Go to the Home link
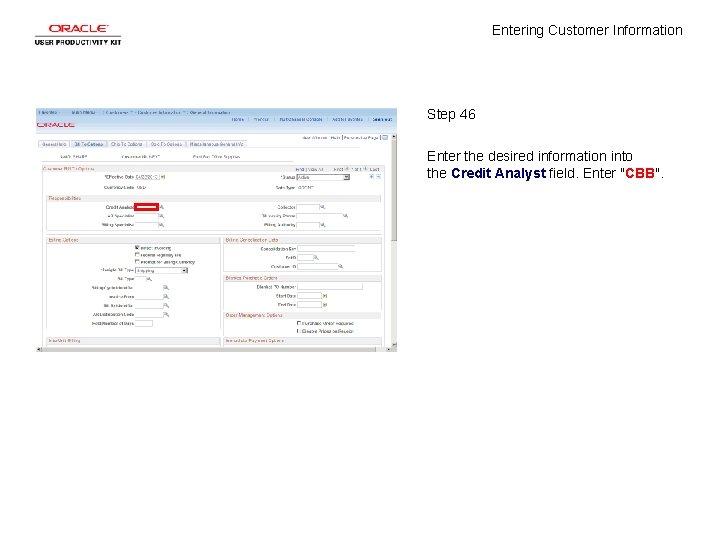The height and width of the screenshot is (540, 720). [237, 119]
